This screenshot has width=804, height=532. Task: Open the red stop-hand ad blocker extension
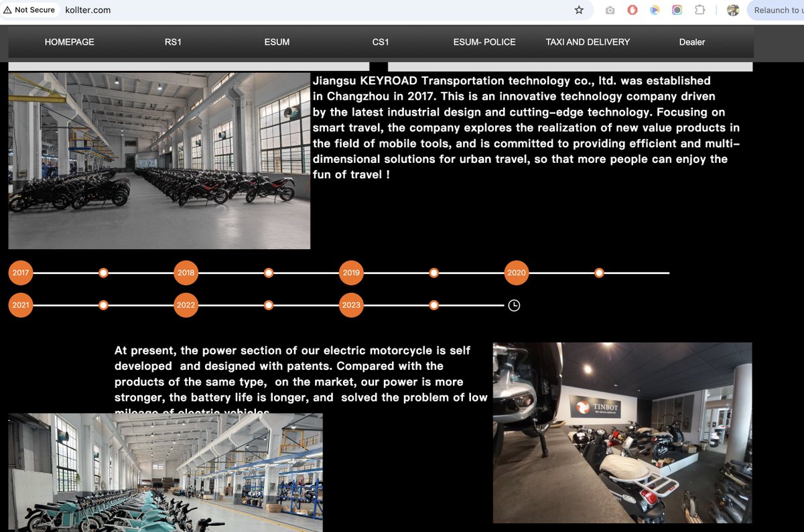(x=632, y=10)
